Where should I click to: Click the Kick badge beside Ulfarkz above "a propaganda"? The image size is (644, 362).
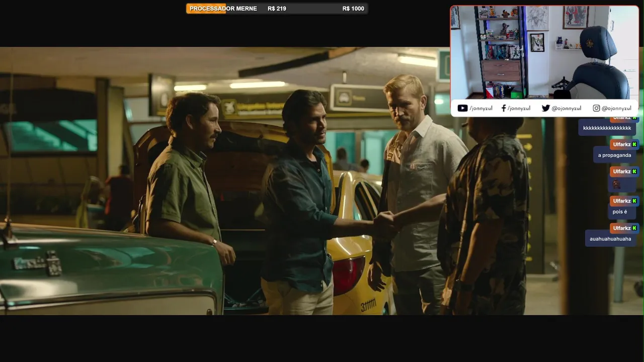[634, 145]
